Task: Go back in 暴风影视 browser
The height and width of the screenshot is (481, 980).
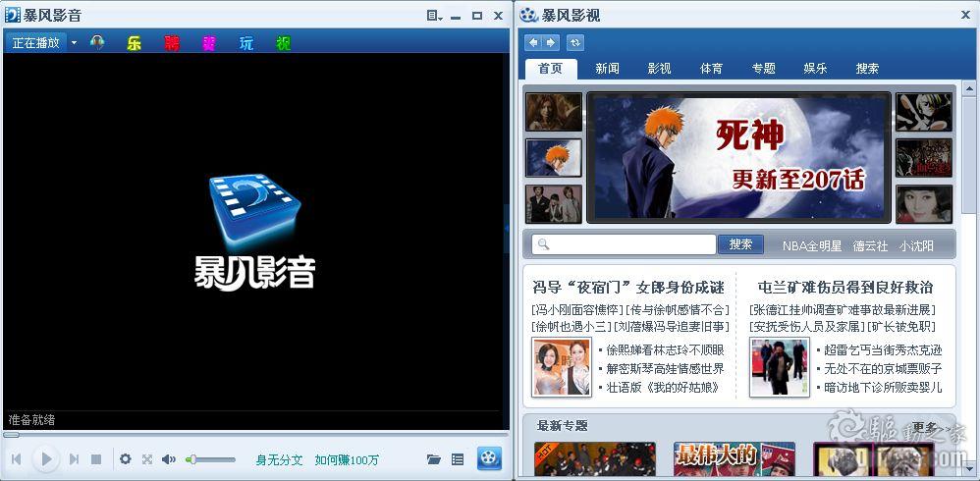Action: [x=533, y=42]
